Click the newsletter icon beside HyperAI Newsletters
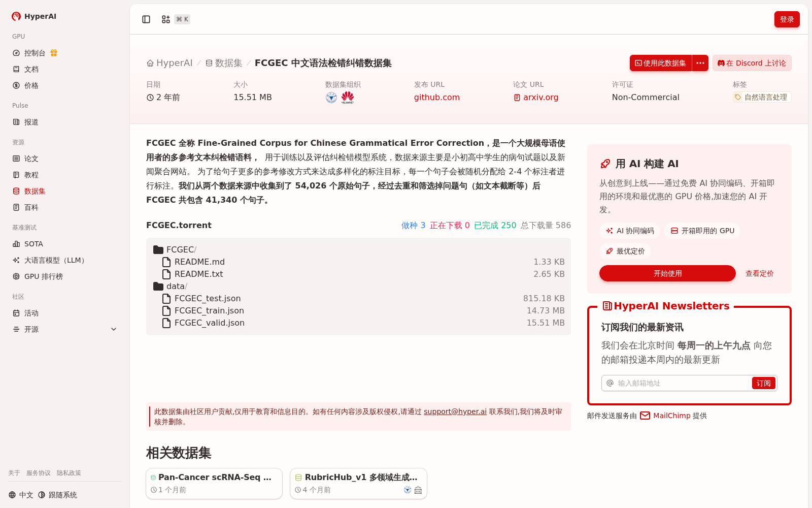The height and width of the screenshot is (508, 812). [607, 306]
